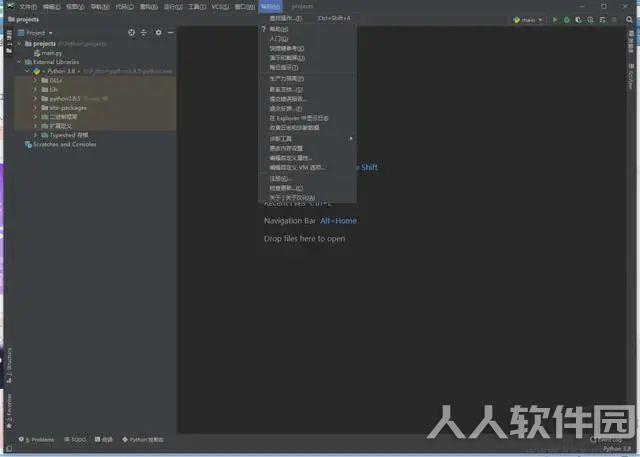Expand the Typeshed 存根 node

[x=36, y=135]
